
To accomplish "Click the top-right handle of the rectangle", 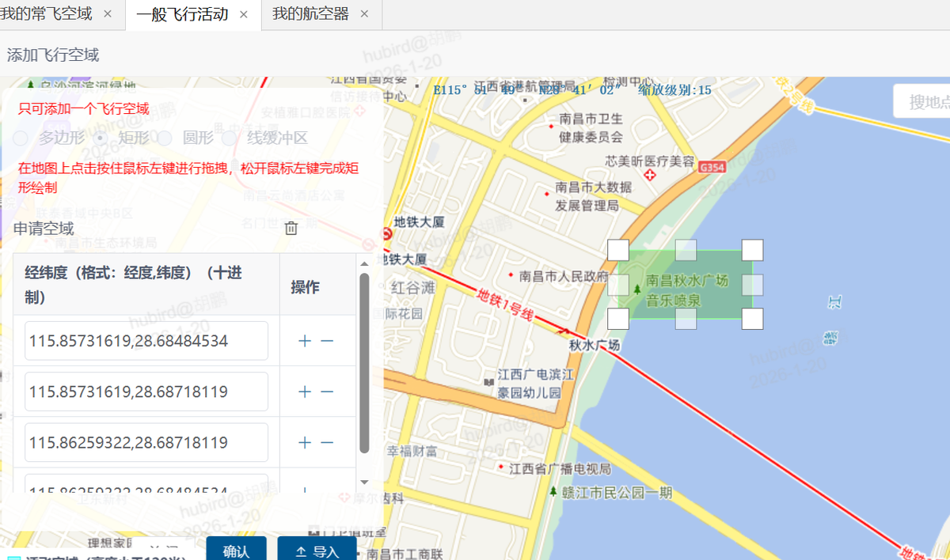I will [x=753, y=250].
